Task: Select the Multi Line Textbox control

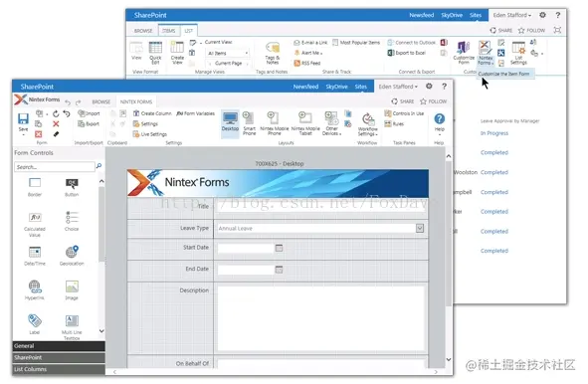Action: click(72, 327)
